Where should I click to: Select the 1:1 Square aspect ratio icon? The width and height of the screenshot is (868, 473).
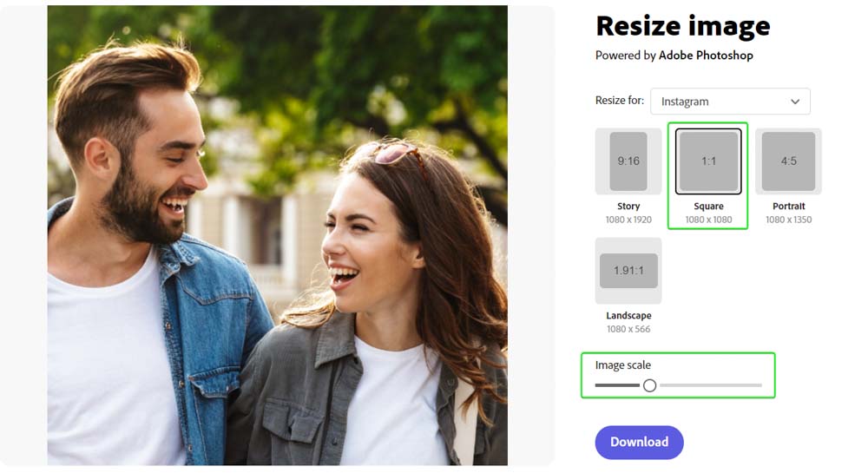click(x=708, y=161)
